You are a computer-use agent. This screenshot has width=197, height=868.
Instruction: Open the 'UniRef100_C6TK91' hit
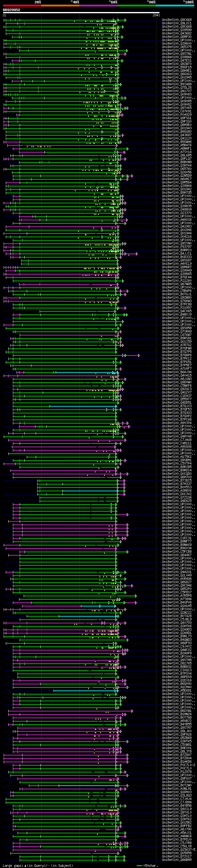(x=177, y=111)
